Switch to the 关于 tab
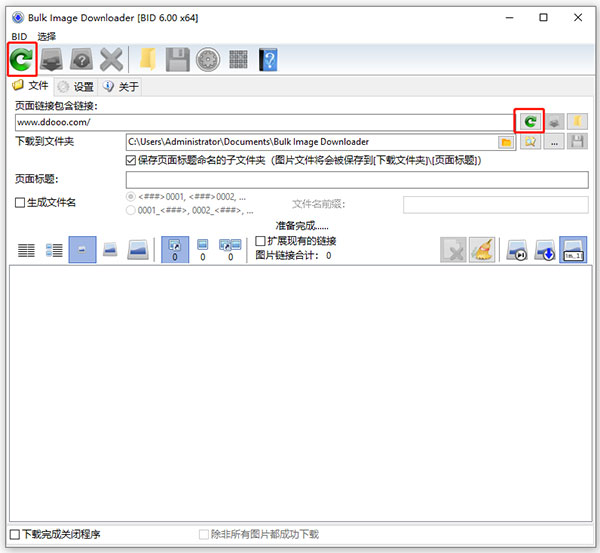 pyautogui.click(x=121, y=86)
